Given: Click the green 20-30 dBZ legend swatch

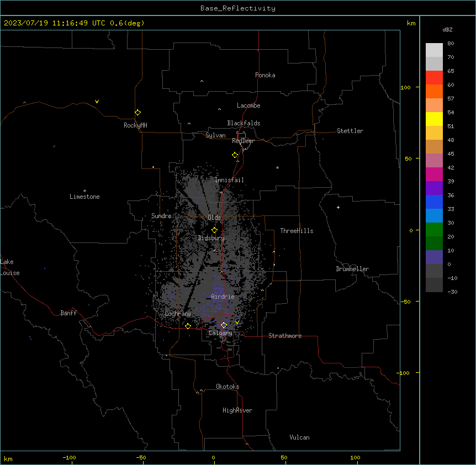Looking at the screenshot, I should (x=434, y=230).
